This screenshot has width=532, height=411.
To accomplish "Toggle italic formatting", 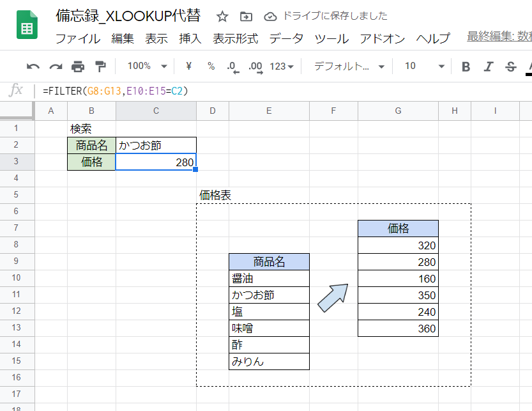I will [488, 66].
